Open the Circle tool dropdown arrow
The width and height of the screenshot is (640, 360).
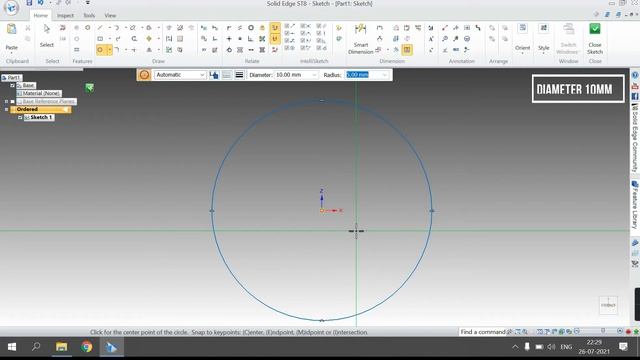click(x=109, y=50)
